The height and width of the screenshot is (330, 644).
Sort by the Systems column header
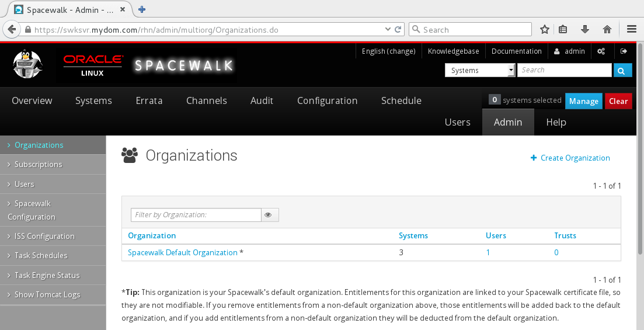click(413, 235)
